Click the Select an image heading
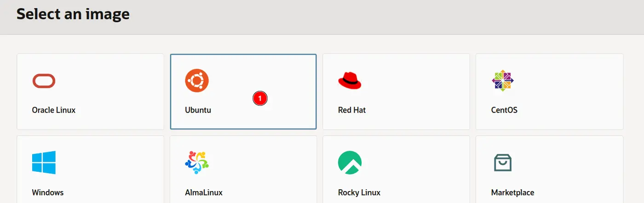This screenshot has height=203, width=644. click(x=73, y=14)
